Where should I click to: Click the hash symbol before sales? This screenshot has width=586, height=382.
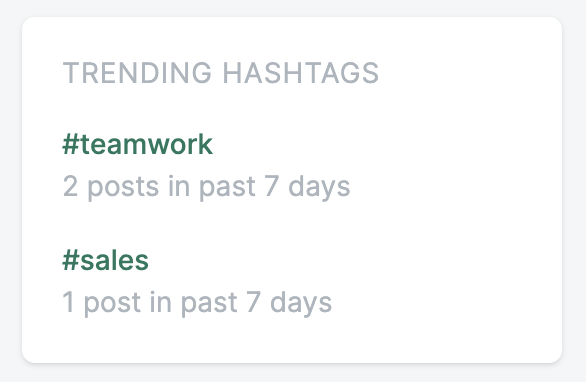[71, 261]
